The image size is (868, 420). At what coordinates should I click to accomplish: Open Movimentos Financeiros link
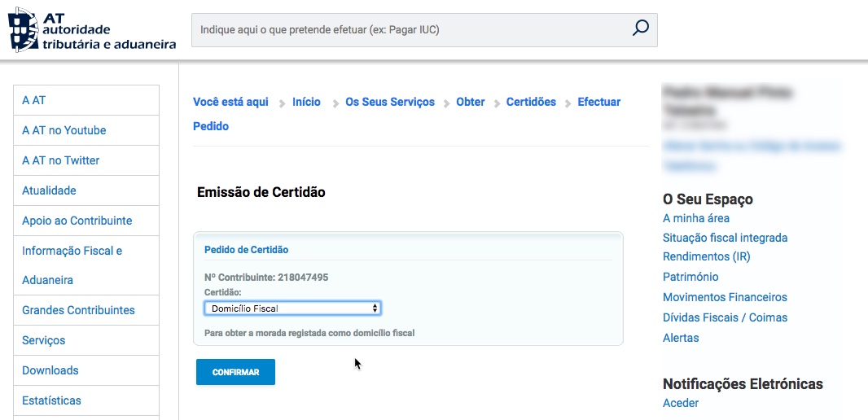click(x=725, y=297)
